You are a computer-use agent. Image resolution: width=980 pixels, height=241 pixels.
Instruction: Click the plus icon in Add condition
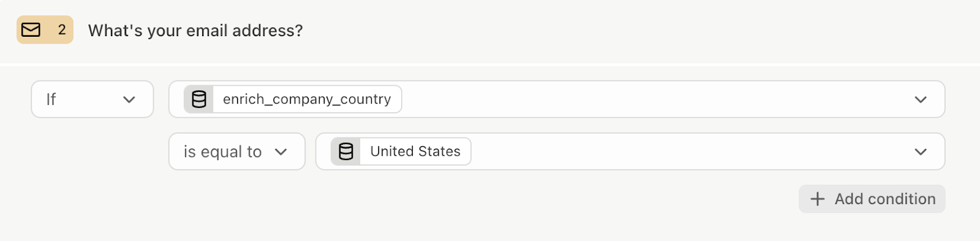(x=818, y=199)
